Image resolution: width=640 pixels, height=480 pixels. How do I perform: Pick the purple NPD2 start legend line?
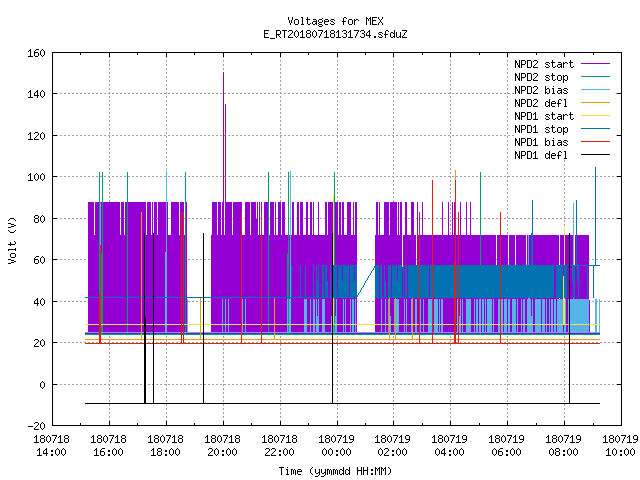[595, 64]
